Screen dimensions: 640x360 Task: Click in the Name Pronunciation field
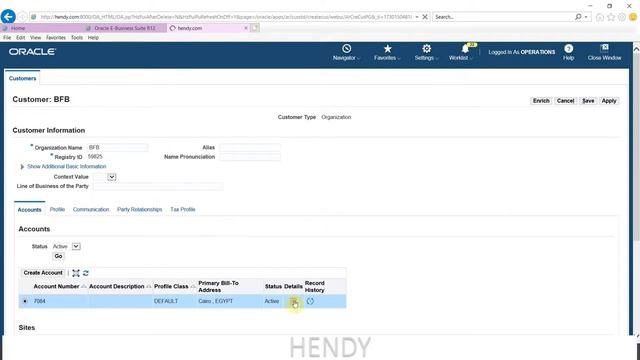[250, 157]
